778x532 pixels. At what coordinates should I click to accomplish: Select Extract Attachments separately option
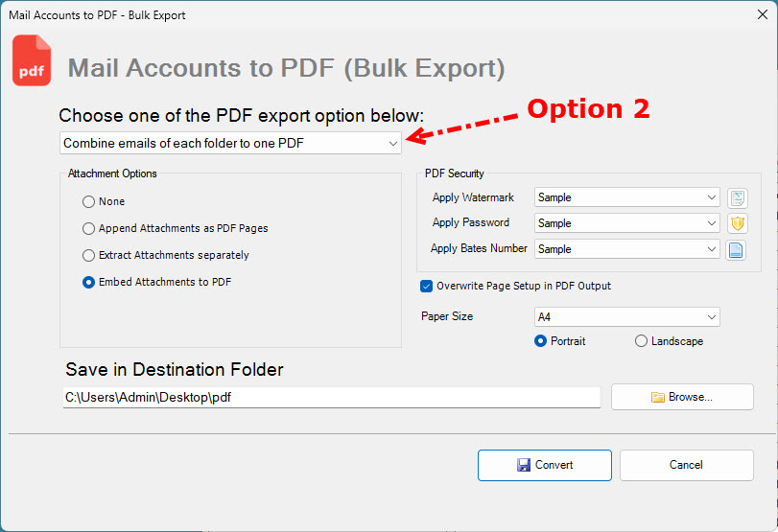(89, 256)
